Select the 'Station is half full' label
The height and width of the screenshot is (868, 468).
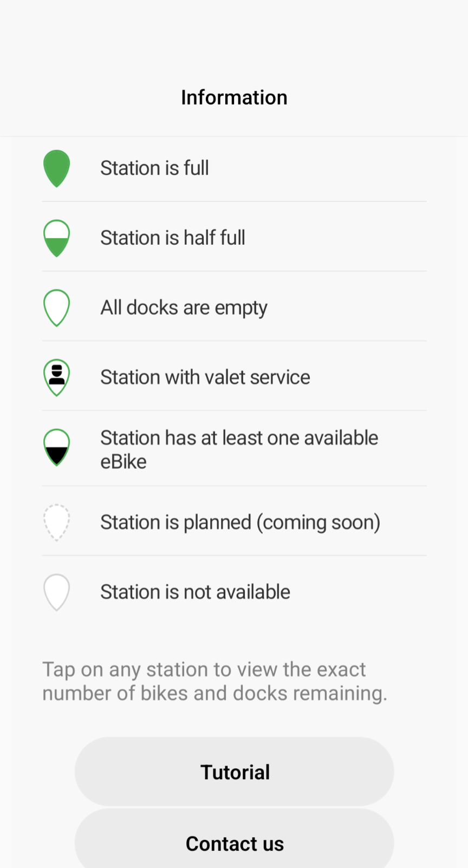(x=173, y=238)
